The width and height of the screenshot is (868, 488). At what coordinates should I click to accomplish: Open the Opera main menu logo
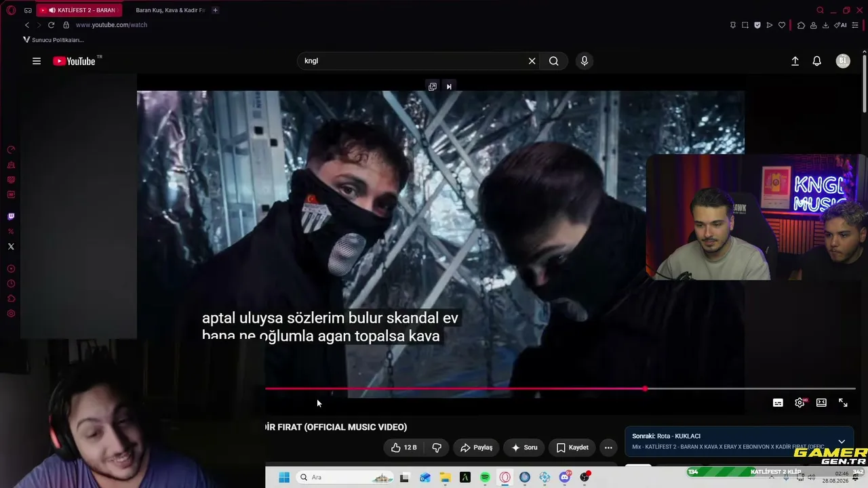click(11, 10)
